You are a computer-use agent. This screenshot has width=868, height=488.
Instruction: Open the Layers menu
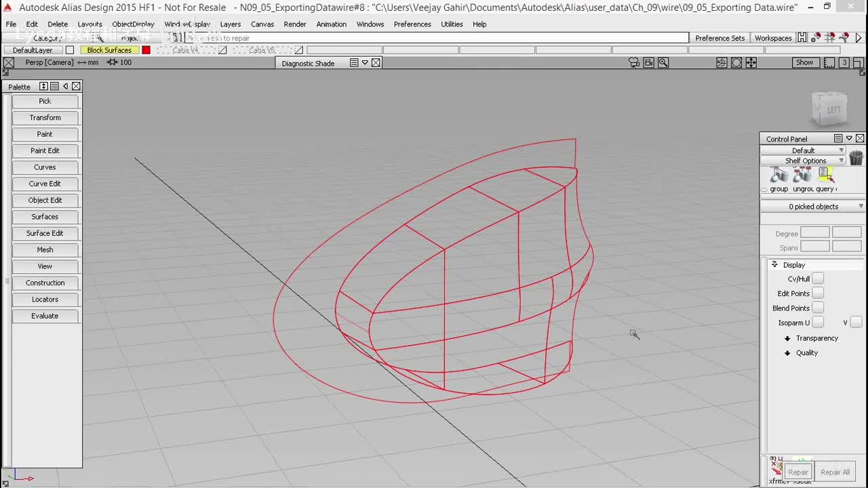(x=231, y=24)
